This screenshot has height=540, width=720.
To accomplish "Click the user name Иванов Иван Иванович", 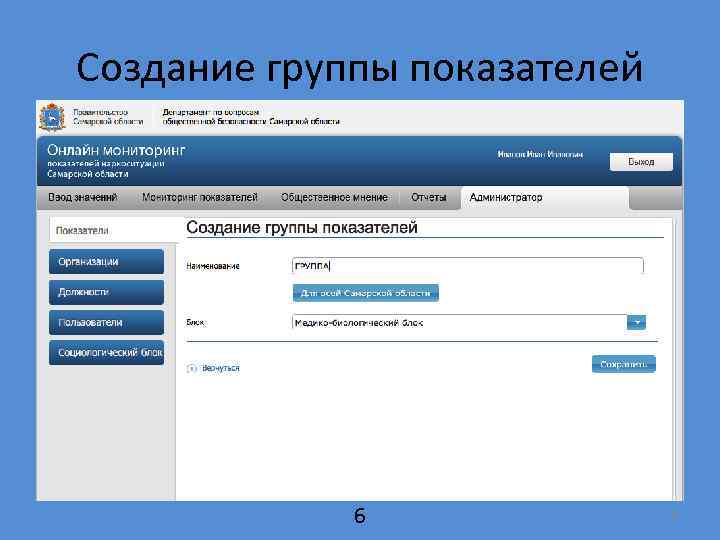I will [x=540, y=155].
